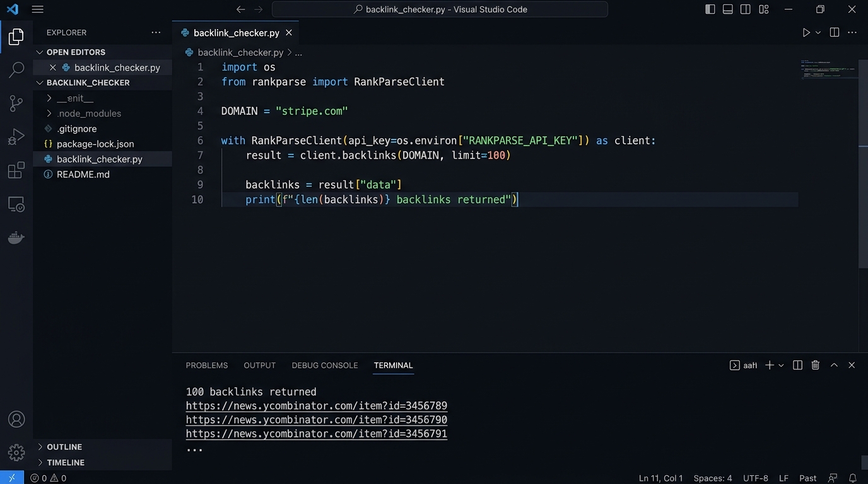Create a new terminal with plus
This screenshot has width=868, height=484.
(770, 366)
